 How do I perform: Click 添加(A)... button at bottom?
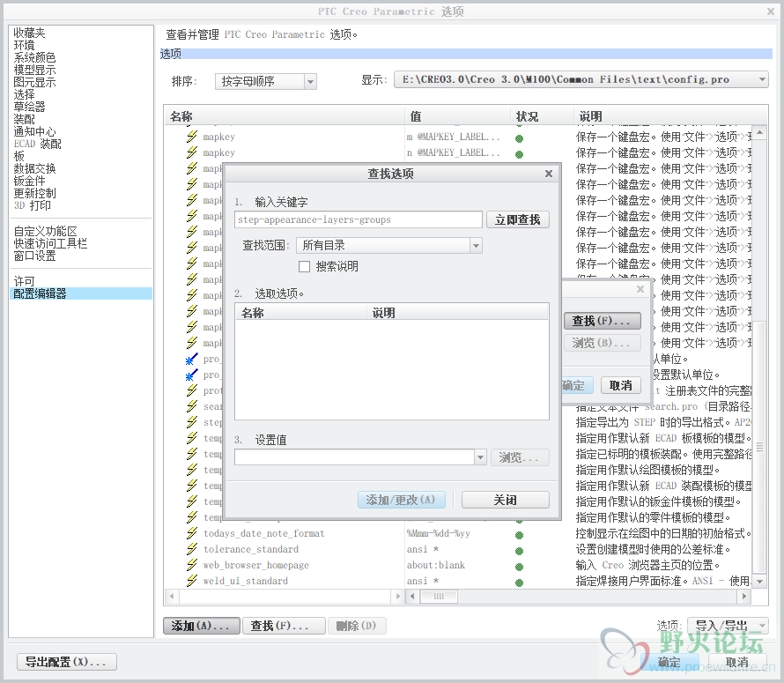pos(202,626)
